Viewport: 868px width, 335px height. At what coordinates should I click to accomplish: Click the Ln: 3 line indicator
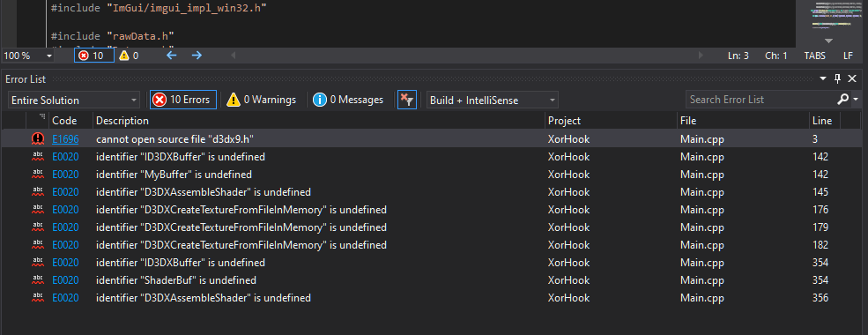tap(738, 56)
